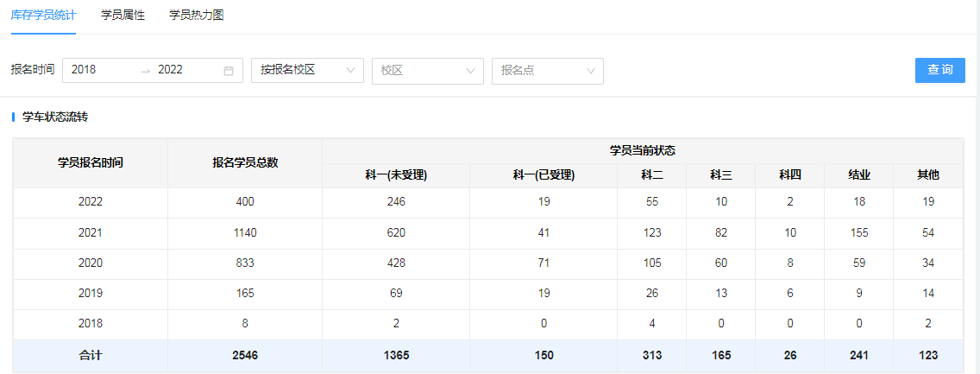The image size is (980, 374).
Task: Select the 2020 row year cell
Action: coord(90,263)
